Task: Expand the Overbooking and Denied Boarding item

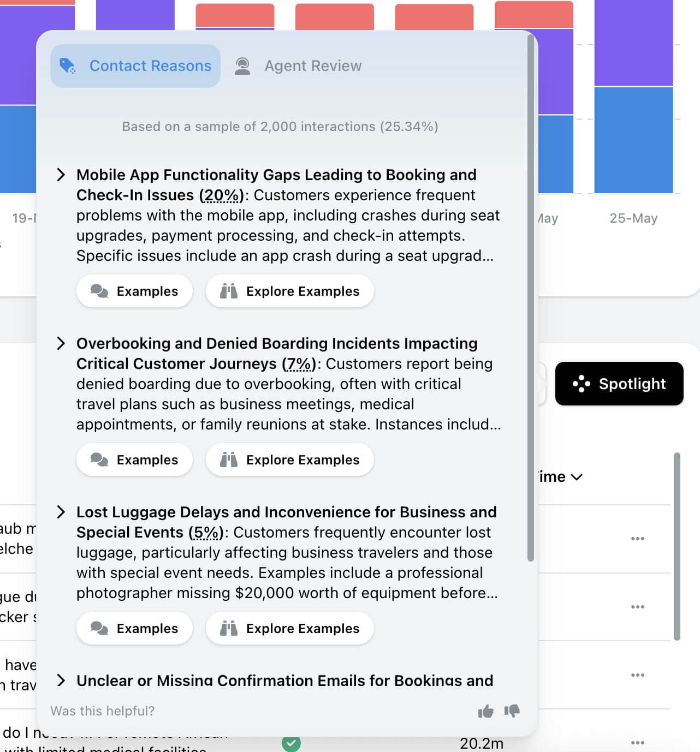Action: 61,343
